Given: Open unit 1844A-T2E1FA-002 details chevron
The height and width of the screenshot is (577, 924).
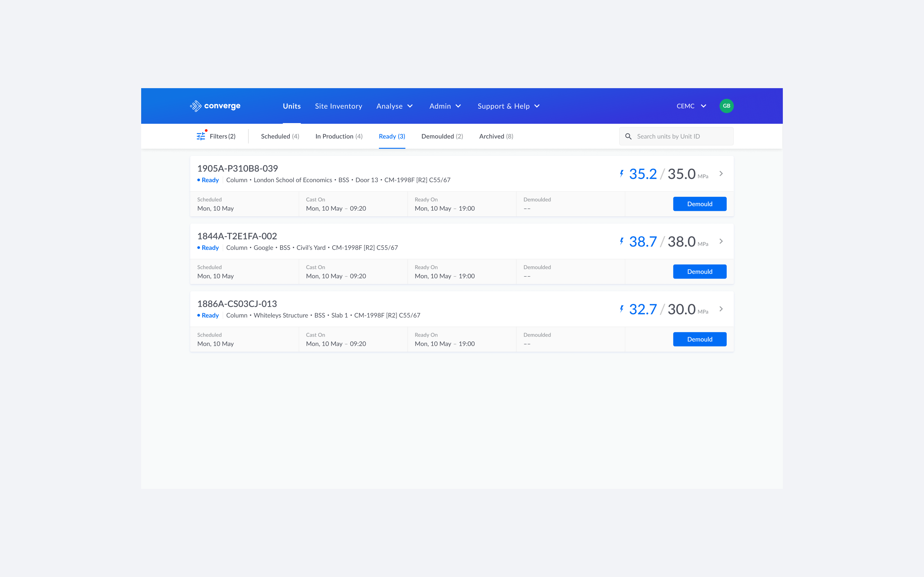Looking at the screenshot, I should [721, 241].
